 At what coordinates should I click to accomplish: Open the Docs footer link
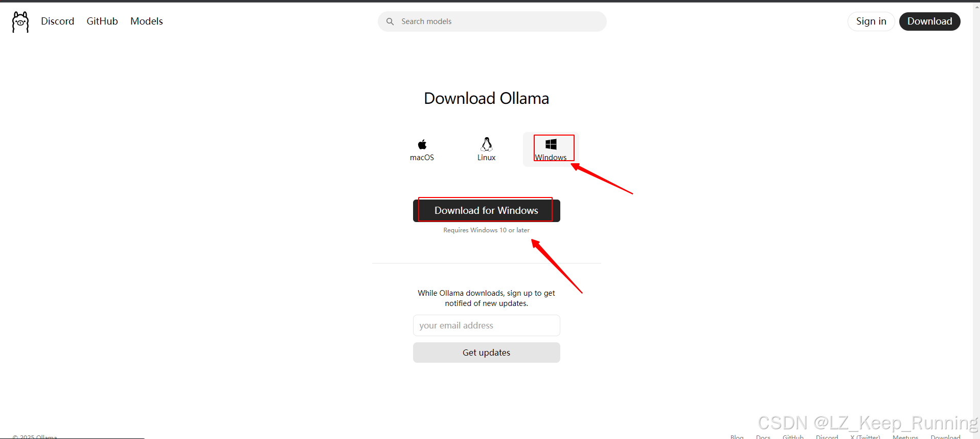click(763, 437)
